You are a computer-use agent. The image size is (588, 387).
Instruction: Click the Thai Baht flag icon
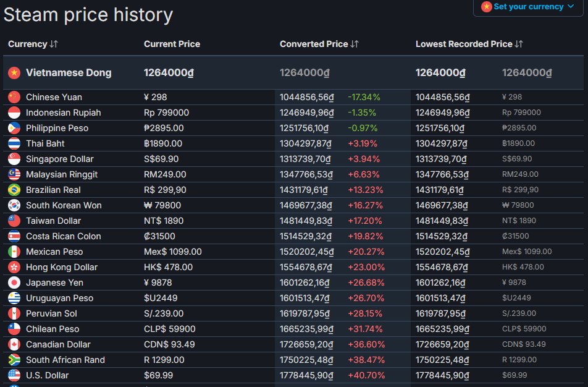point(14,143)
